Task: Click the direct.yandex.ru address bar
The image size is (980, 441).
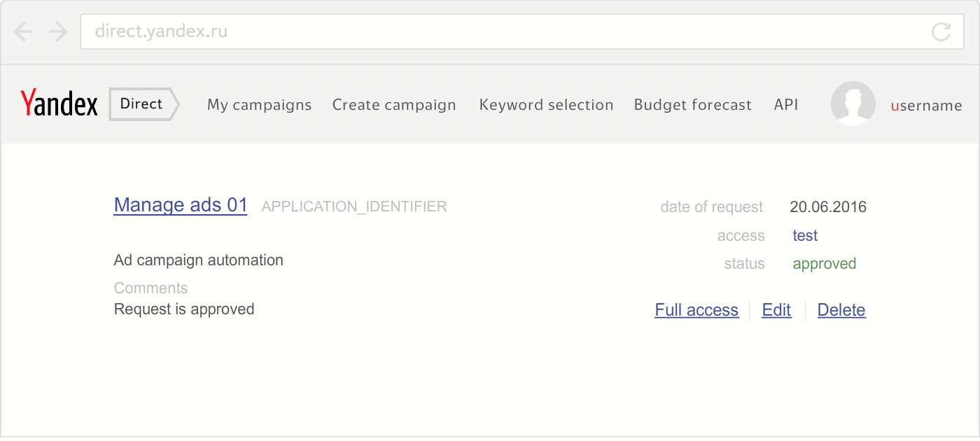Action: [517, 31]
